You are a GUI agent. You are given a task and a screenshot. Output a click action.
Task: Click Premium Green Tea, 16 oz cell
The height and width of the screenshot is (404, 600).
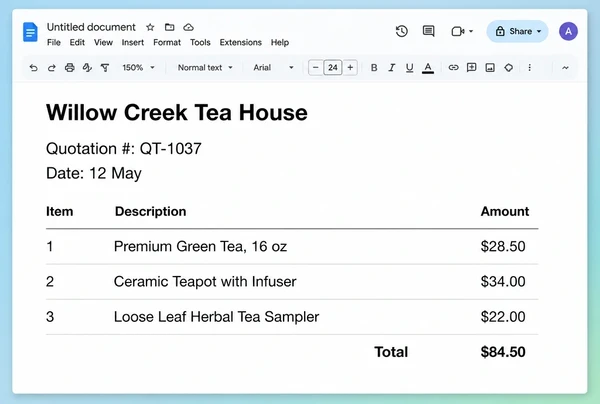click(201, 246)
